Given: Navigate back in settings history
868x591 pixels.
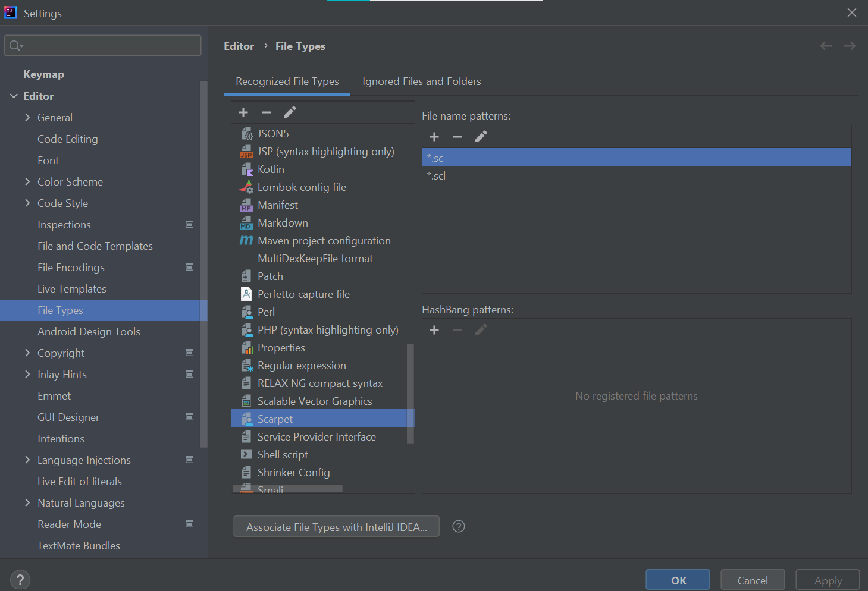Looking at the screenshot, I should (x=826, y=46).
